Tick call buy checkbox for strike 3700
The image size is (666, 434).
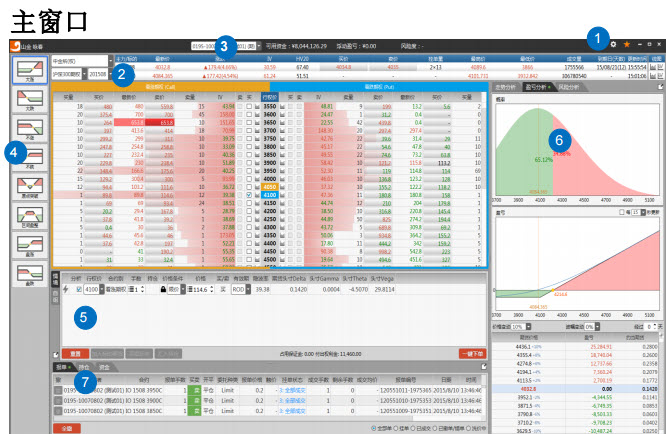point(249,131)
